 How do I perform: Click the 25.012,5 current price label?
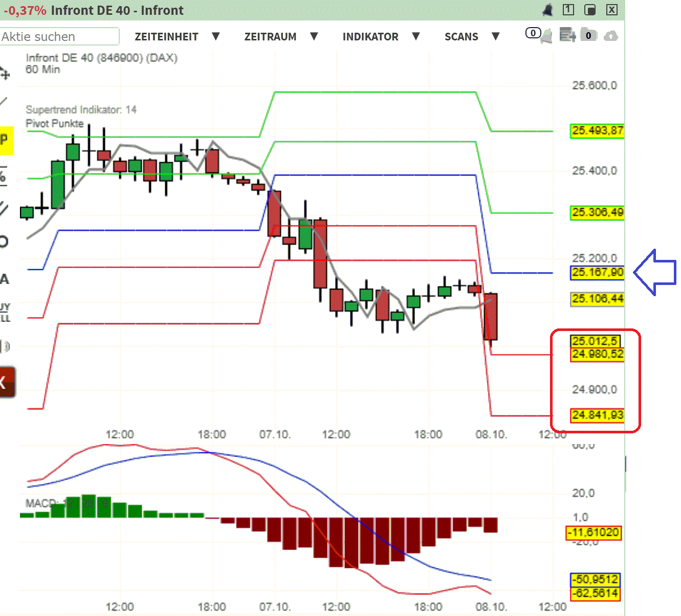point(595,341)
